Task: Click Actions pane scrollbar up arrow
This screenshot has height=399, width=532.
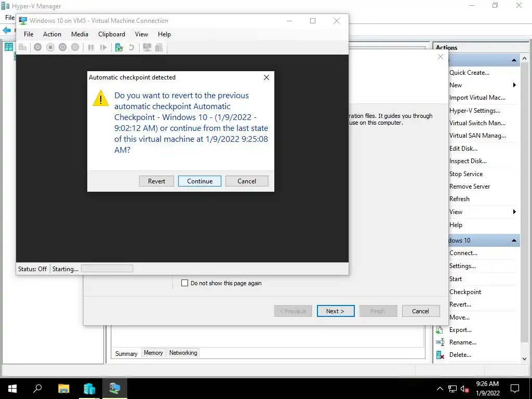Action: (525, 59)
